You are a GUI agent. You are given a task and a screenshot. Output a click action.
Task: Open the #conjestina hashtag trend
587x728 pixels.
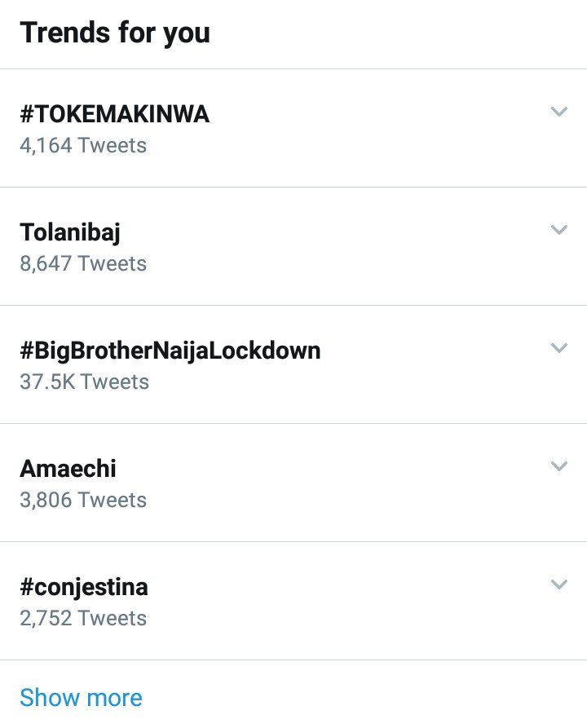pos(84,587)
